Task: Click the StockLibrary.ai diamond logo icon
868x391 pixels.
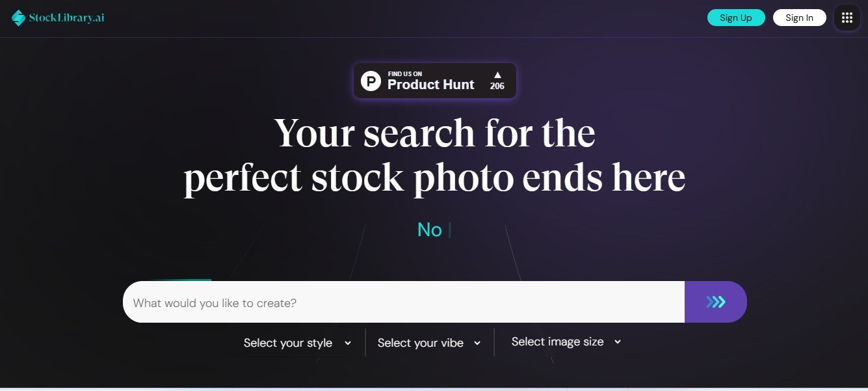Action: pyautogui.click(x=18, y=18)
